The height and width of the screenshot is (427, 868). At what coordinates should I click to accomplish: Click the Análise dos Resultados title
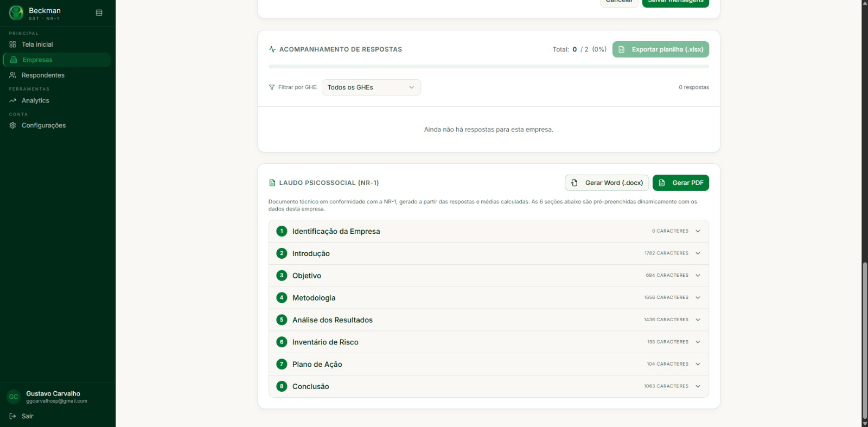[333, 320]
